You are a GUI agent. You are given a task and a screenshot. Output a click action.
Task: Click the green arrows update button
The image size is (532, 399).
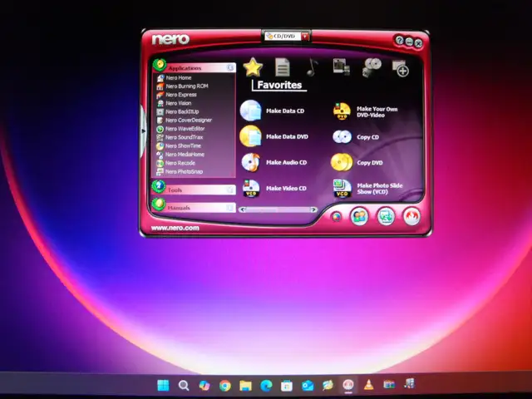386,216
